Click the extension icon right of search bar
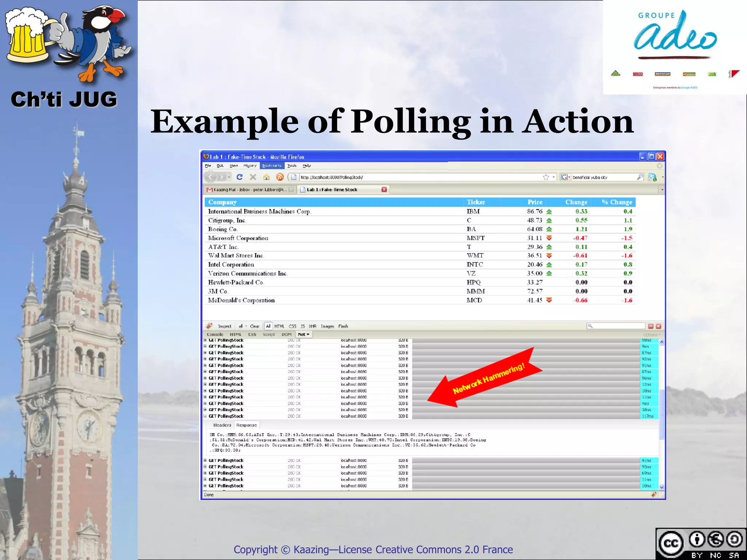Viewport: 747px width, 560px height. tap(652, 177)
